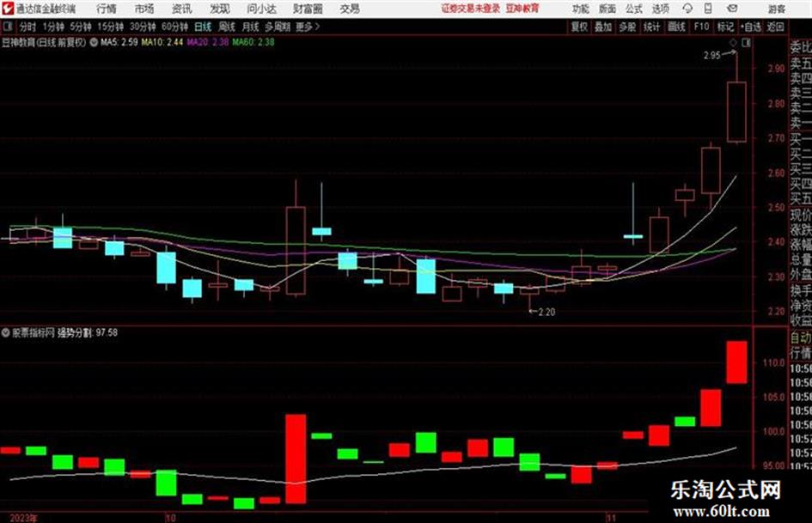The width and height of the screenshot is (812, 523).
Task: Open the 选项 menu
Action: tap(661, 9)
